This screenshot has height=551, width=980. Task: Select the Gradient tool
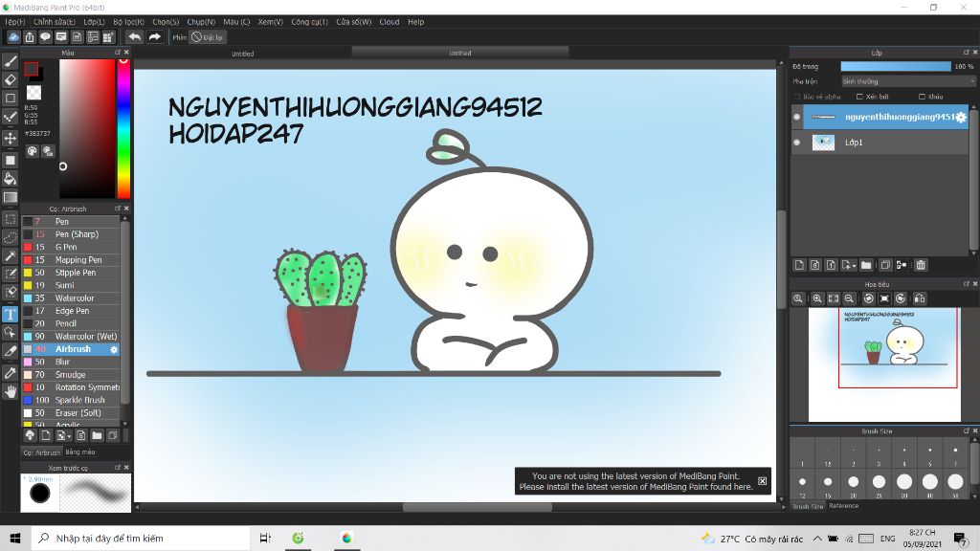pyautogui.click(x=10, y=197)
